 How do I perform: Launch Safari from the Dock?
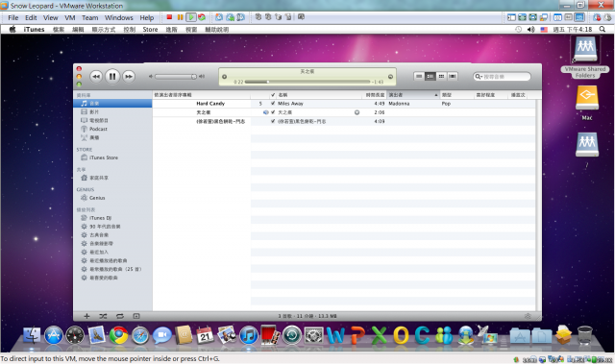coord(140,336)
